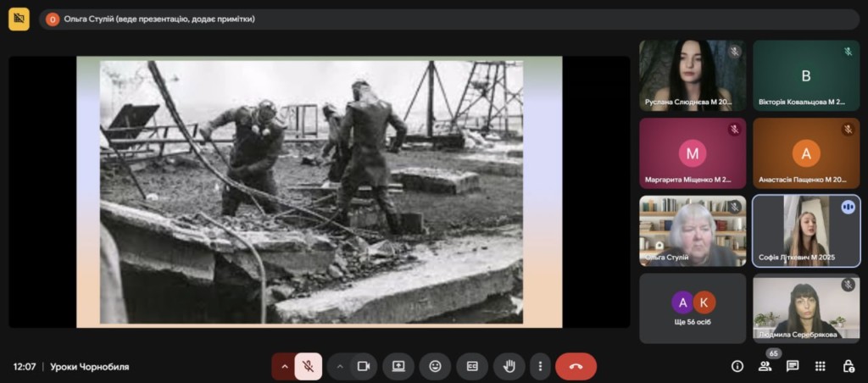Viewport: 868px width, 383px height.
Task: Click the shared Chernobyl presentation slide
Action: [319, 191]
